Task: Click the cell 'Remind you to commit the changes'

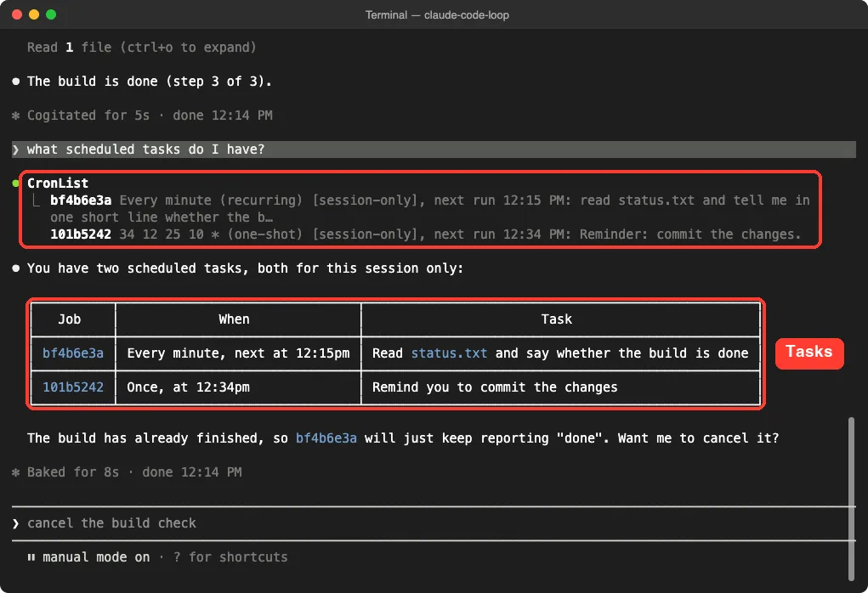Action: [x=495, y=387]
